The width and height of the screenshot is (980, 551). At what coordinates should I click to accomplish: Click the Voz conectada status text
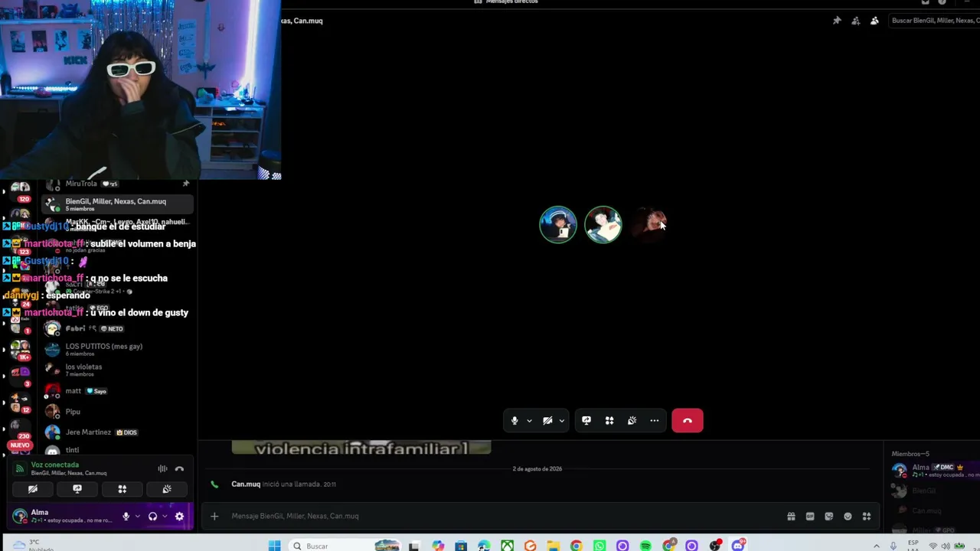point(55,465)
